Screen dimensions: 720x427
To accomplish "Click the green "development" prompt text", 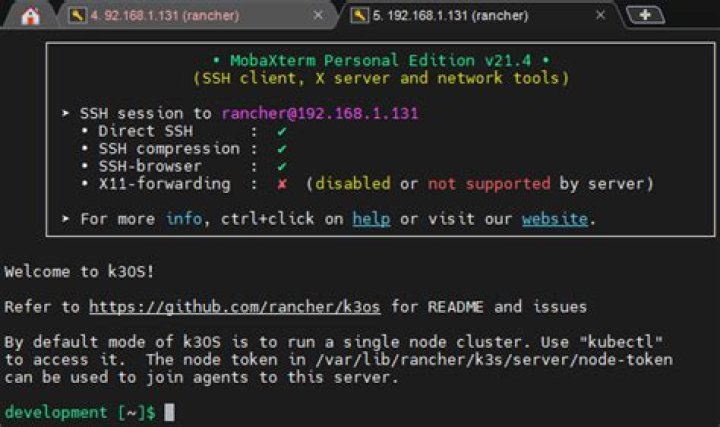I will pyautogui.click(x=54, y=412).
